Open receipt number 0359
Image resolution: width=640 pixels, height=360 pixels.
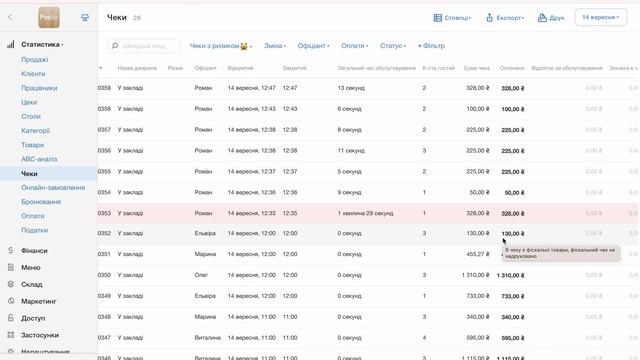104,88
